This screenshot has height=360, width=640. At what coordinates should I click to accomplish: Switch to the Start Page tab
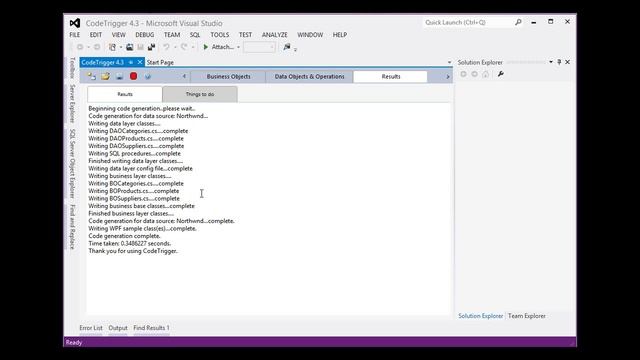tap(160, 62)
